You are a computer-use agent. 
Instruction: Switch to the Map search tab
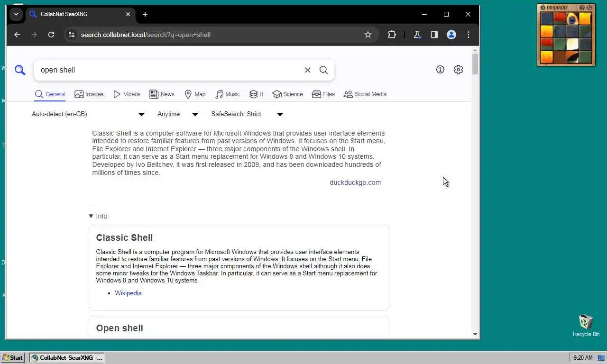coord(195,94)
